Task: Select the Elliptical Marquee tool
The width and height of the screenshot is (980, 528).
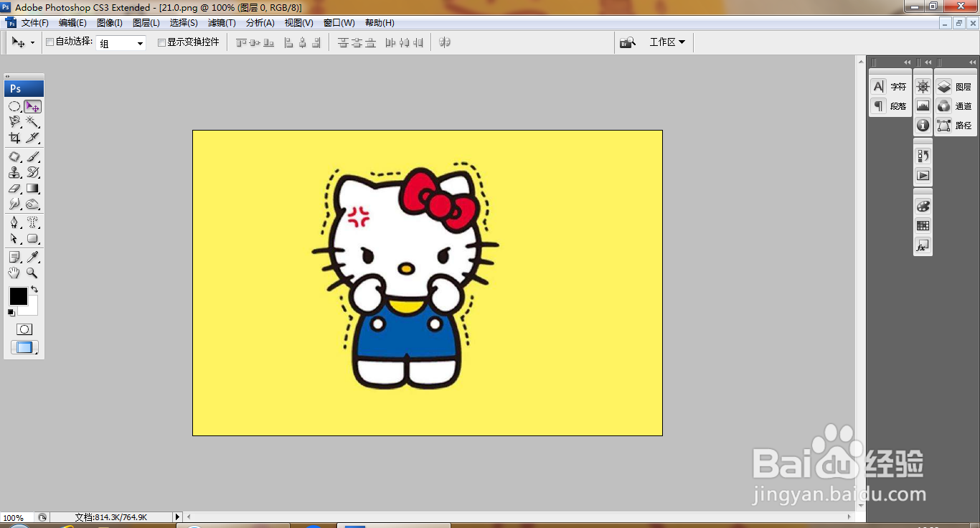Action: pos(14,106)
